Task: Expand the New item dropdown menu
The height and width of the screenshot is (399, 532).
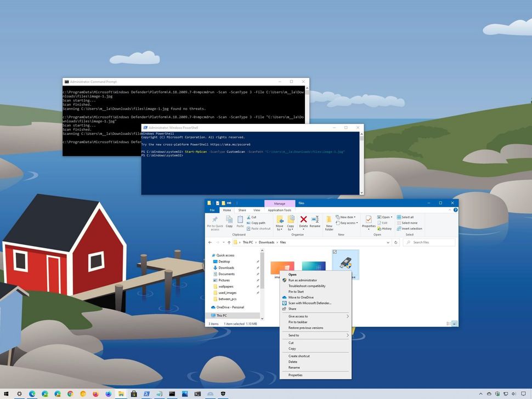Action: (x=347, y=216)
